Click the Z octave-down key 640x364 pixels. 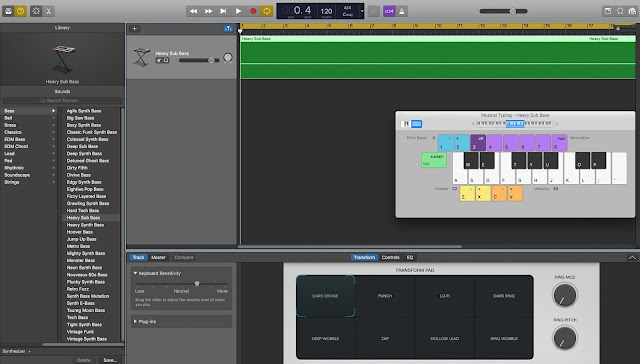(x=467, y=193)
